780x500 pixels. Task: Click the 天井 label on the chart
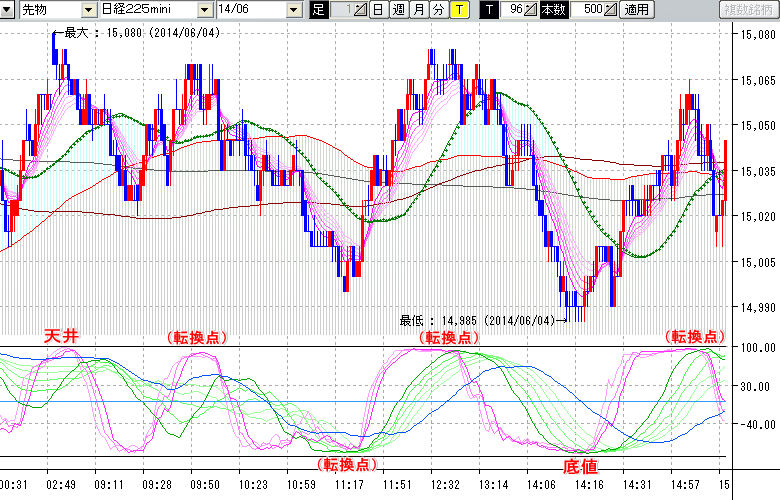60,337
